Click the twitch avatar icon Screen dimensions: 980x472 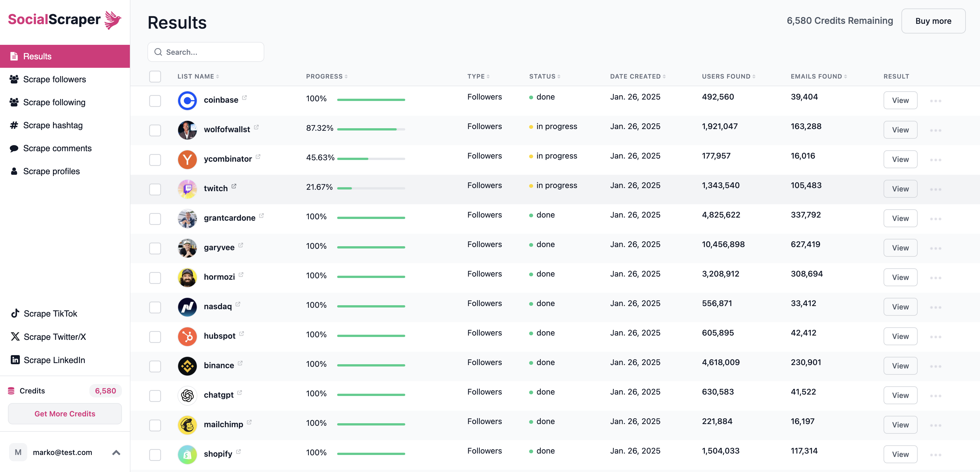tap(187, 189)
